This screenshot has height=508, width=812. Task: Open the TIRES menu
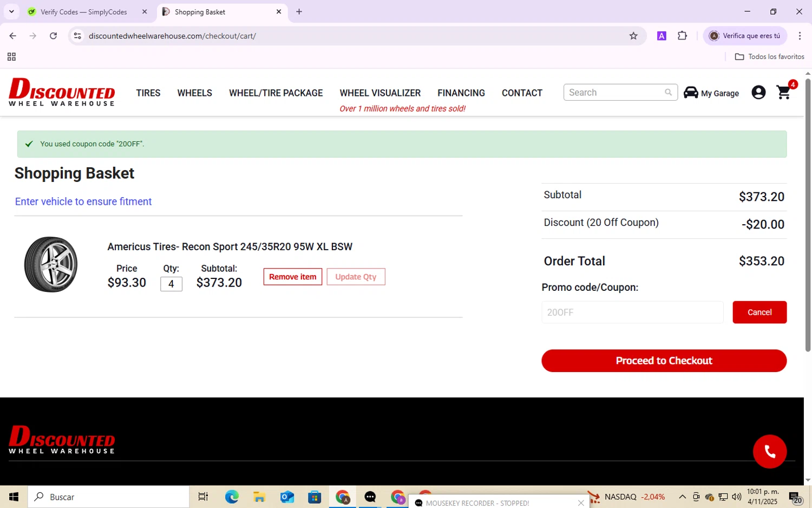(x=148, y=93)
